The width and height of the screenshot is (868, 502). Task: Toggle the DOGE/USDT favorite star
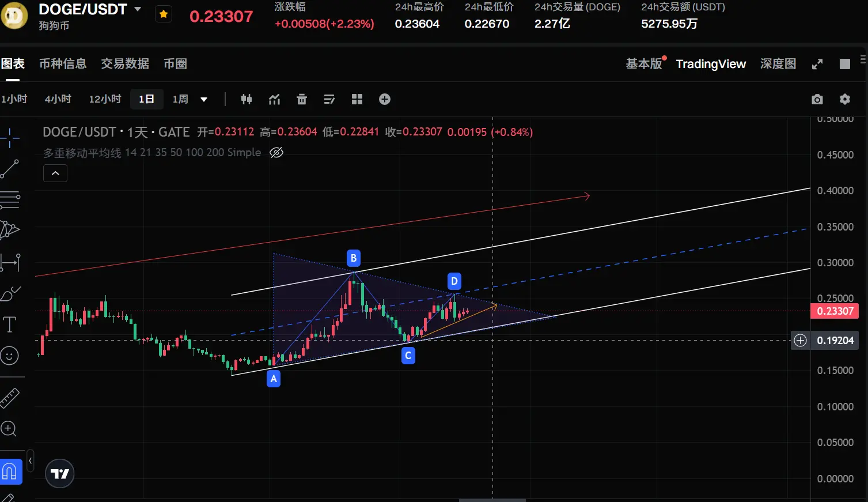(164, 14)
